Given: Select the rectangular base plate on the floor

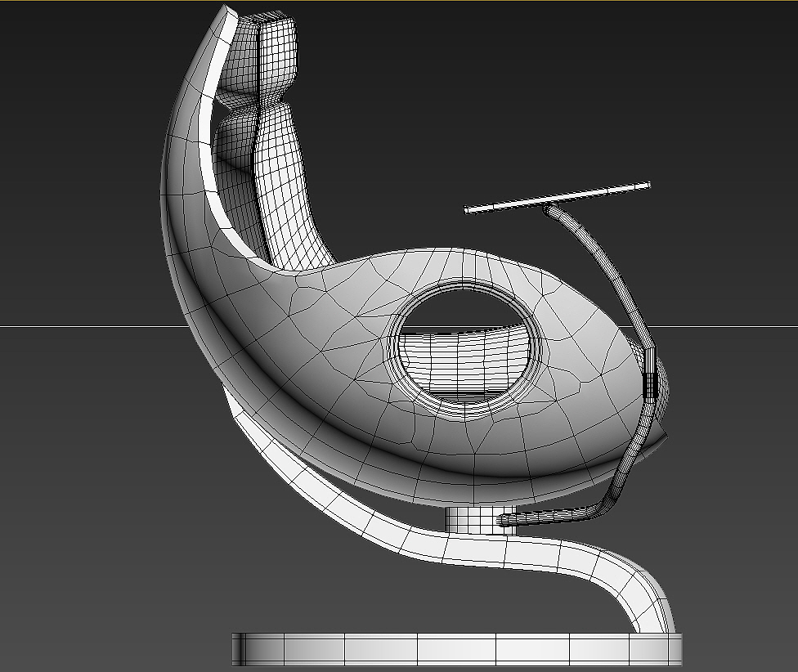Looking at the screenshot, I should coord(457,649).
